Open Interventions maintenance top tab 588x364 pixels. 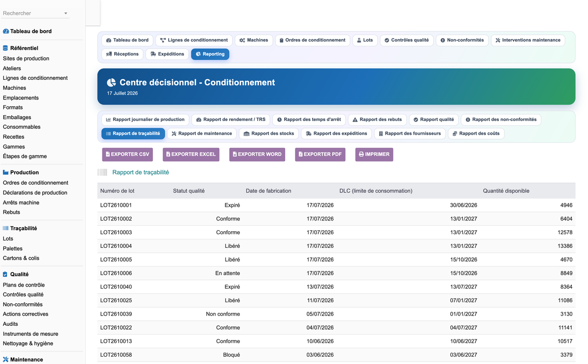click(x=528, y=40)
